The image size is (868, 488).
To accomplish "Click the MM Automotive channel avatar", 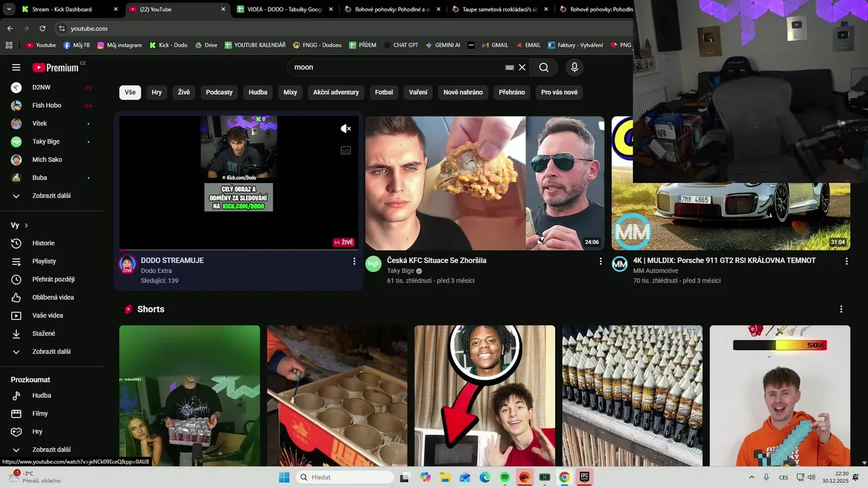I will pyautogui.click(x=620, y=264).
